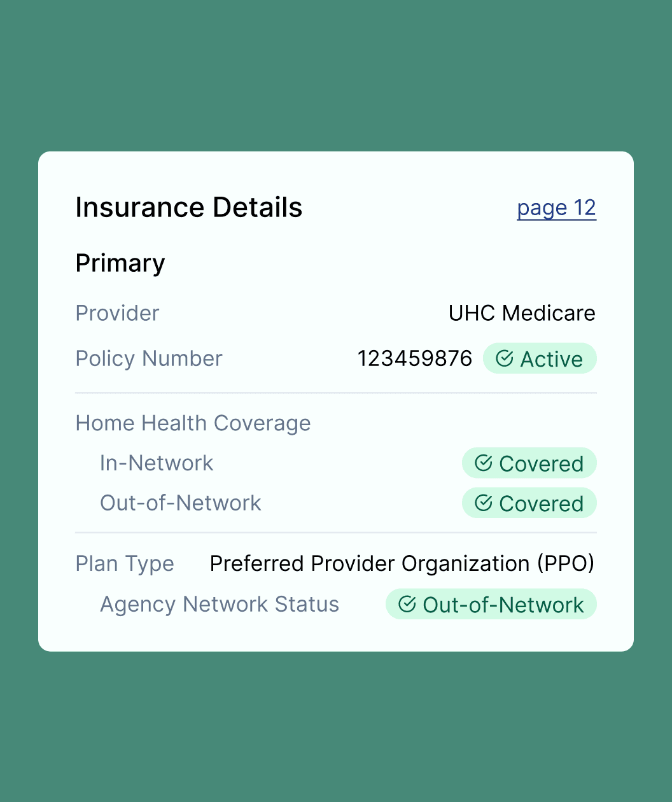Open the page 12 link
Viewport: 672px width, 802px height.
pos(556,208)
